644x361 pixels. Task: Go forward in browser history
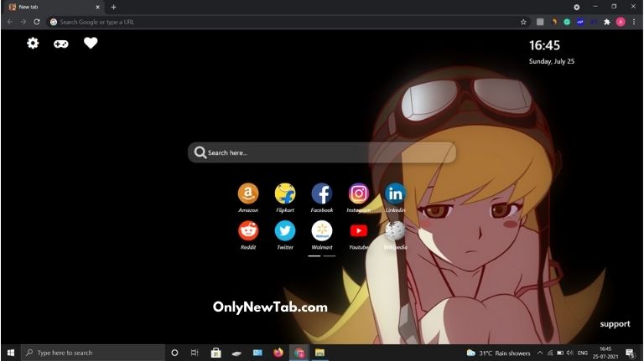(x=23, y=22)
